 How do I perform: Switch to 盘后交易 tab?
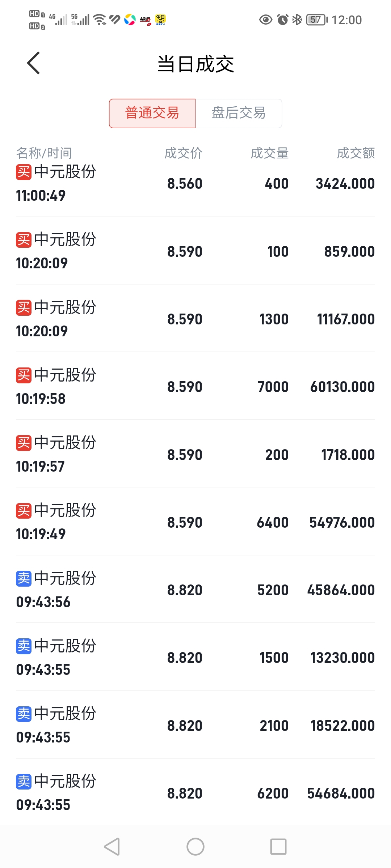click(x=239, y=113)
